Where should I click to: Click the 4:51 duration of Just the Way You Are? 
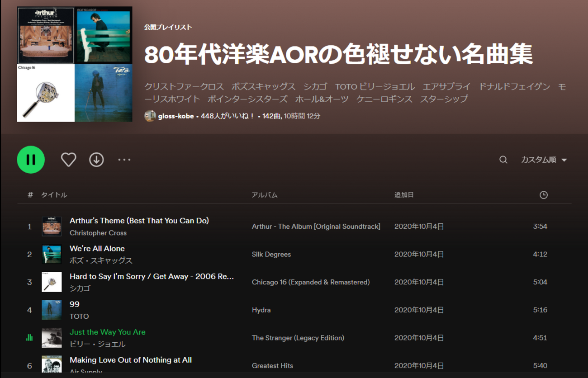[540, 338]
